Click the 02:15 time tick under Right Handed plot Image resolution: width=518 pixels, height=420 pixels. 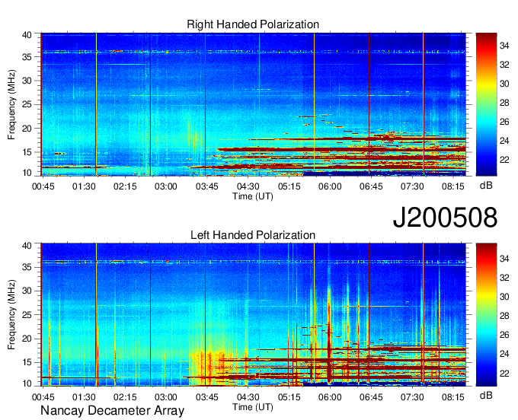pyautogui.click(x=125, y=186)
